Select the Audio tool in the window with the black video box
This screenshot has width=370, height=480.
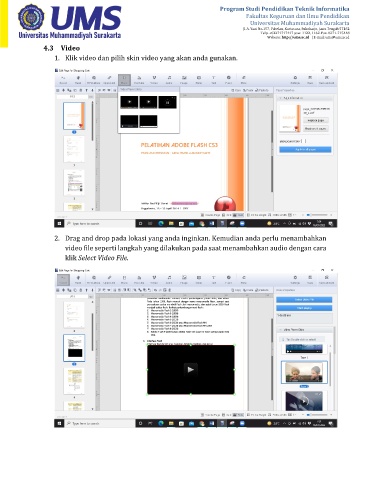point(169,280)
